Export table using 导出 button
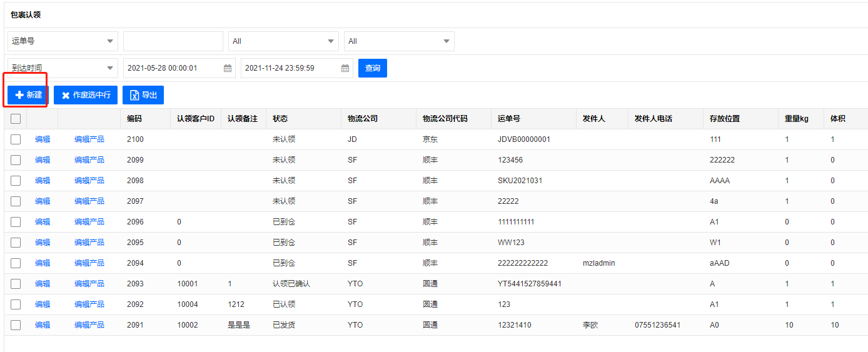 [x=143, y=95]
